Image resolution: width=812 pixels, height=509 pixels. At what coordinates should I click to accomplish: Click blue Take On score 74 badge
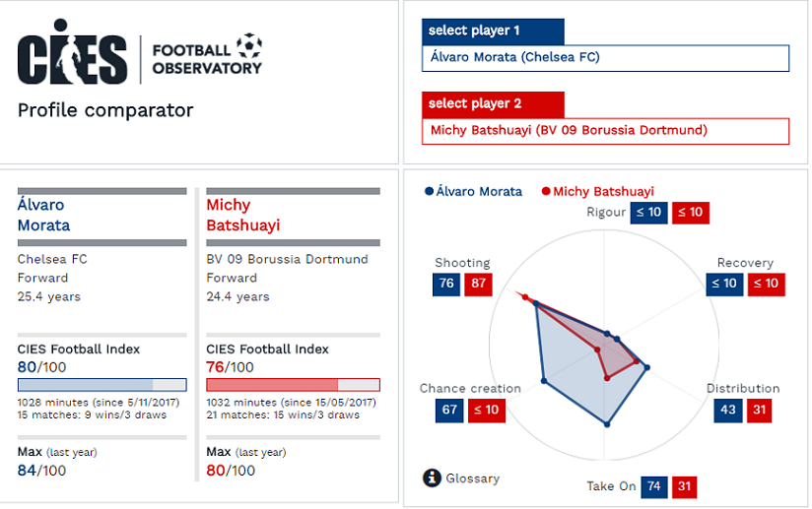click(x=654, y=486)
